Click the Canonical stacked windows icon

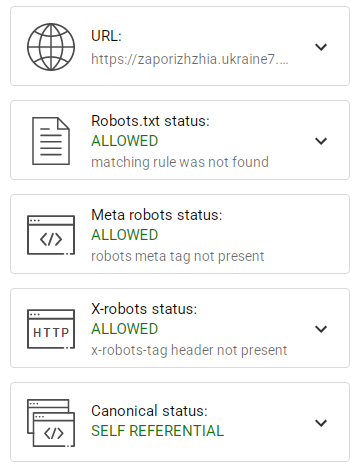[51, 423]
